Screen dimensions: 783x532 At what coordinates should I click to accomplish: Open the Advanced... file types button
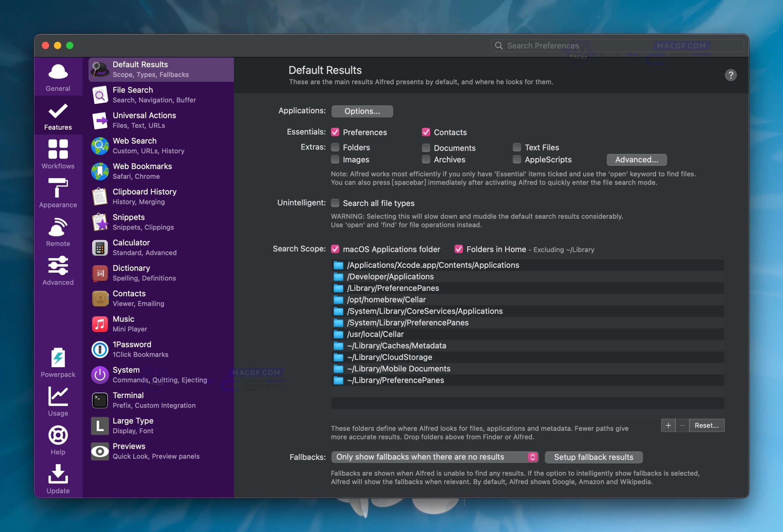click(x=636, y=160)
